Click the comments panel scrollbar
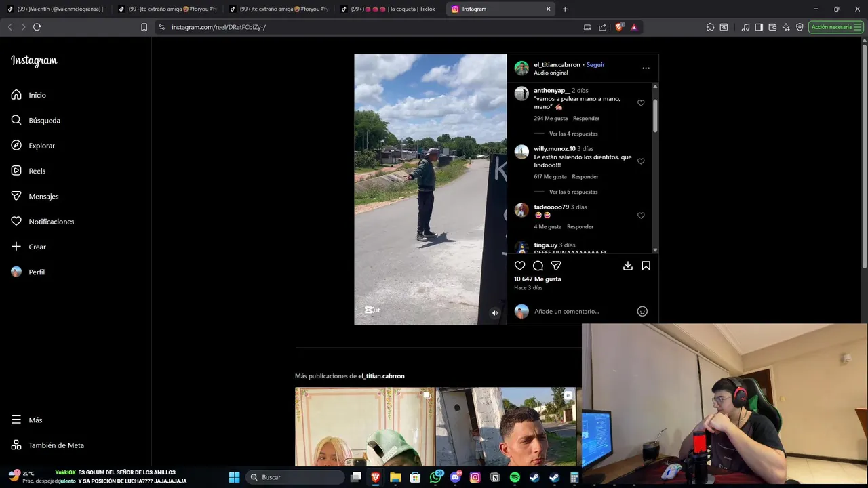868x488 pixels. point(655,117)
